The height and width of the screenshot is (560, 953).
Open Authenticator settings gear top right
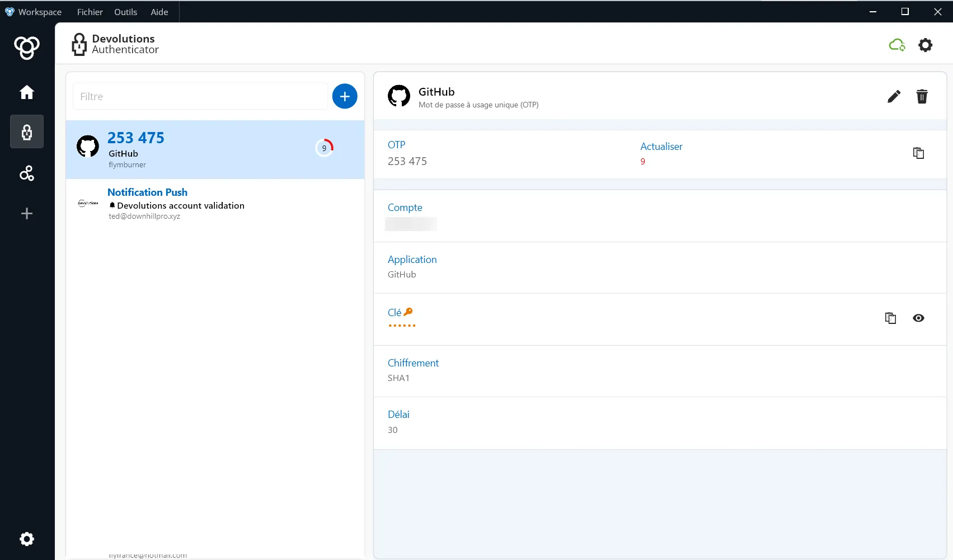point(926,45)
